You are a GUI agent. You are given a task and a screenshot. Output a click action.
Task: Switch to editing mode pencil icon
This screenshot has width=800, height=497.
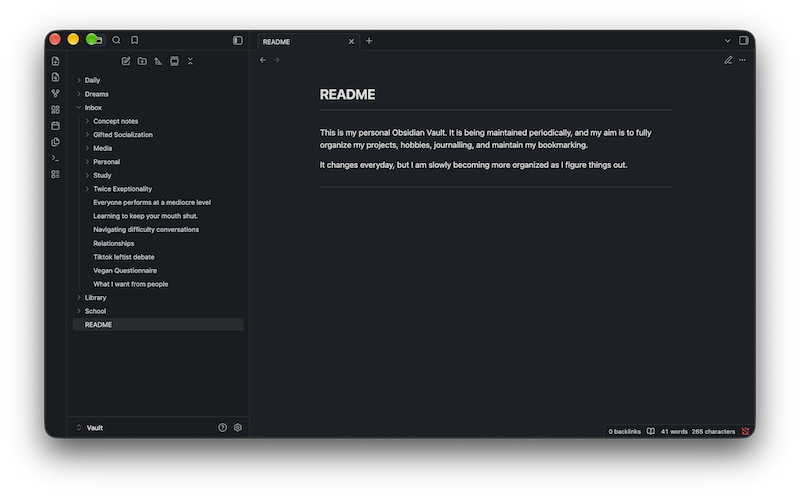[x=728, y=60]
